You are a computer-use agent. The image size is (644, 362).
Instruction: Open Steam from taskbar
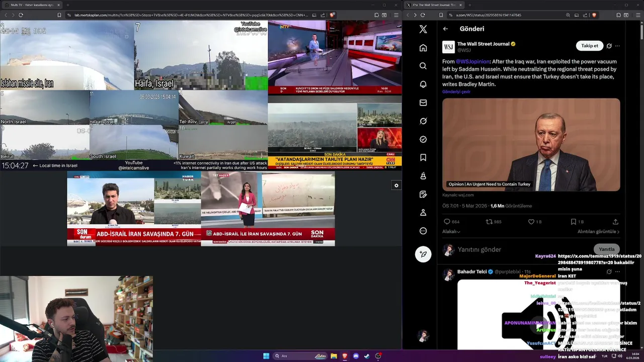click(x=367, y=356)
